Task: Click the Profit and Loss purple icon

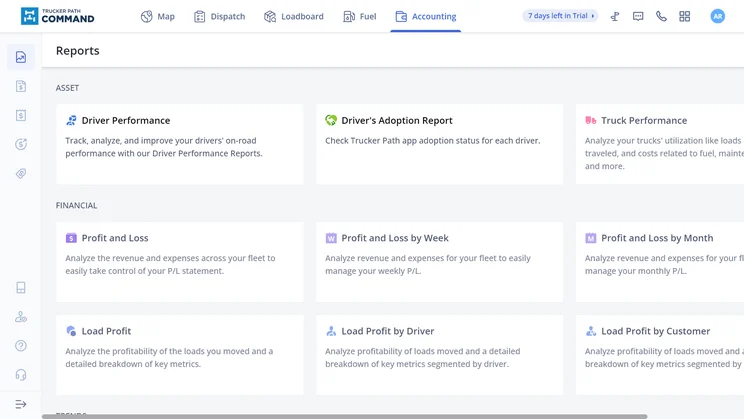Action: click(x=71, y=238)
